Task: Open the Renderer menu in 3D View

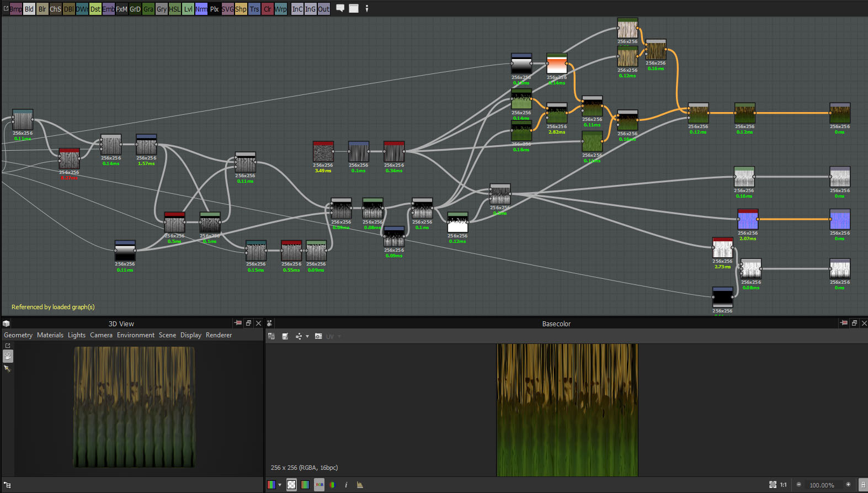Action: [x=219, y=335]
